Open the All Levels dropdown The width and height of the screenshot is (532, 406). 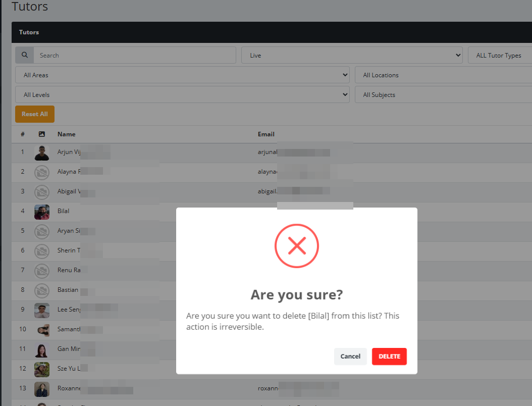tap(182, 95)
